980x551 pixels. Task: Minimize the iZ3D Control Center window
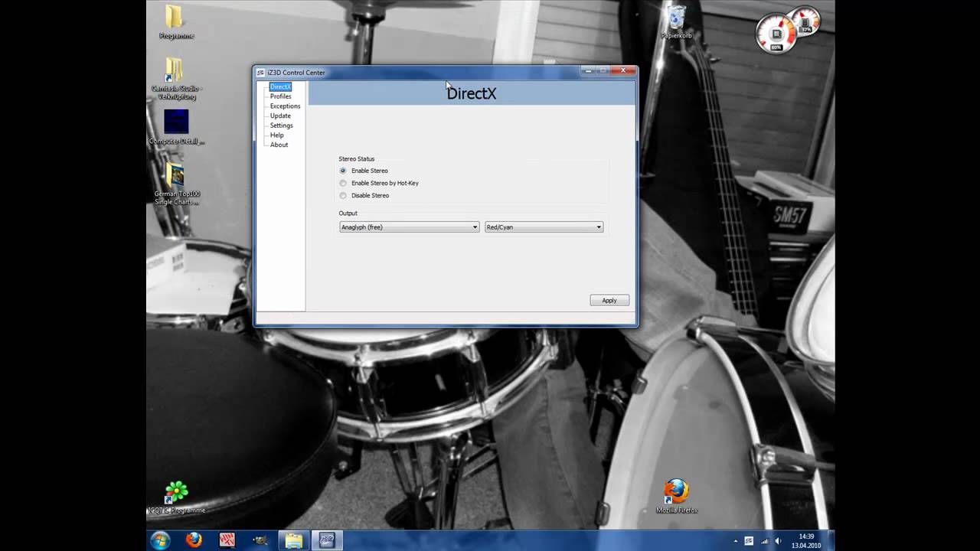[588, 70]
